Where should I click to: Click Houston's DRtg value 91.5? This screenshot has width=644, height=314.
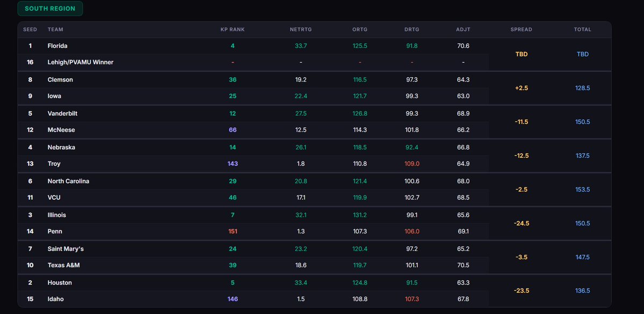pyautogui.click(x=412, y=283)
